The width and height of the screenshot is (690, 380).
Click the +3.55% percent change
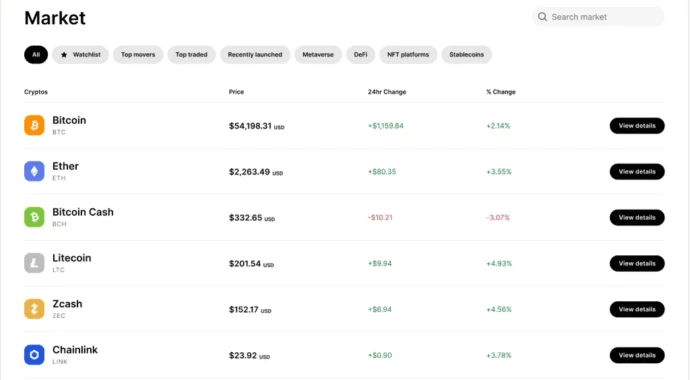click(499, 172)
